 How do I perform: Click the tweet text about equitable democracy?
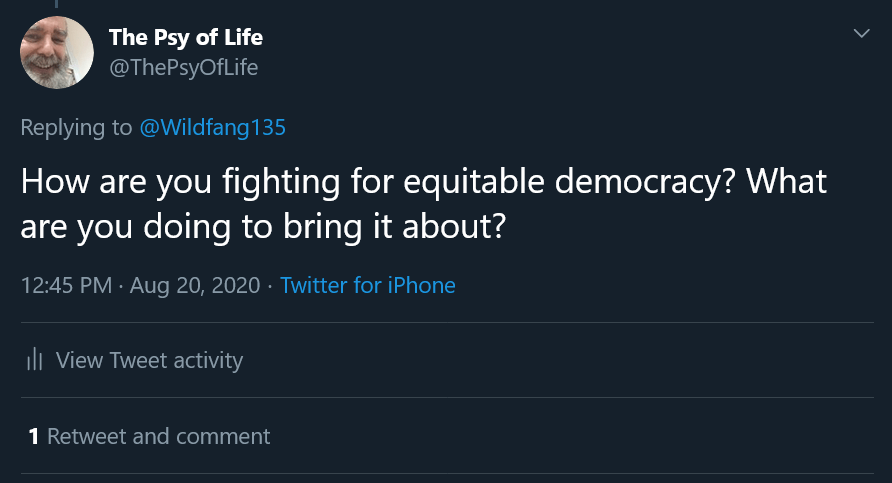[424, 183]
